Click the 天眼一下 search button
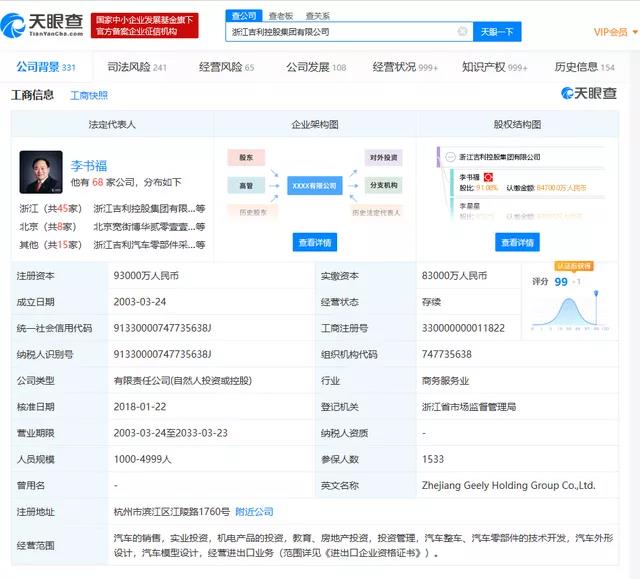The height and width of the screenshot is (579, 640). (x=497, y=32)
